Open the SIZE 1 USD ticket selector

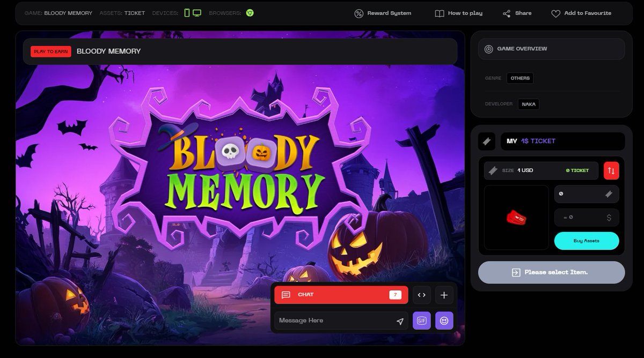click(541, 170)
